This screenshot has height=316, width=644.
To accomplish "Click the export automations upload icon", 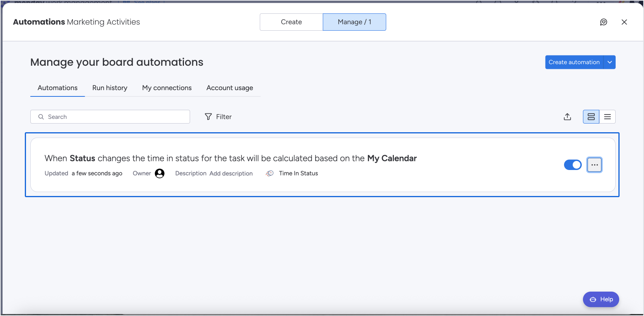I will (x=567, y=117).
